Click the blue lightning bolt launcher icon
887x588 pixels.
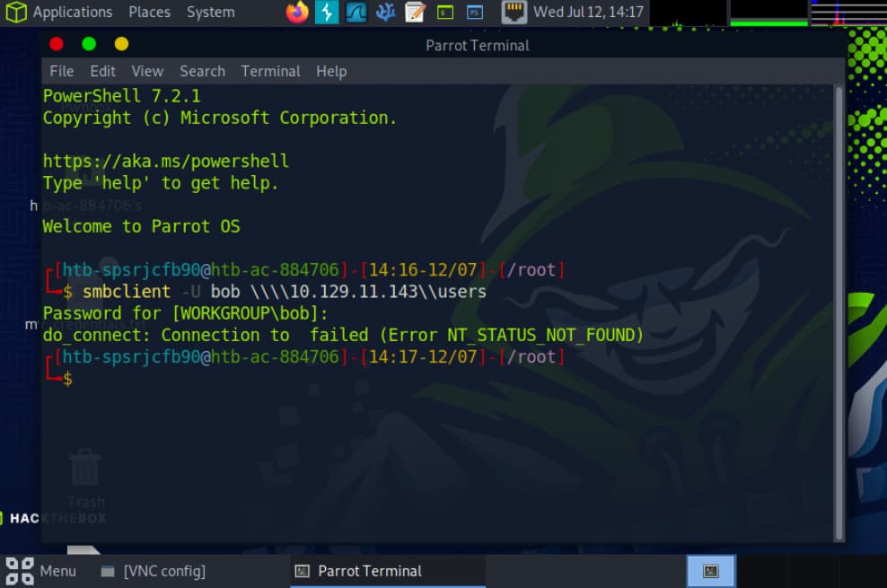point(327,13)
